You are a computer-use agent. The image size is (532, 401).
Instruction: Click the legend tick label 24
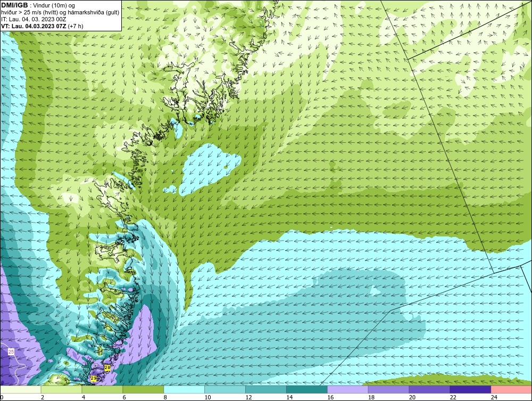tap(494, 397)
